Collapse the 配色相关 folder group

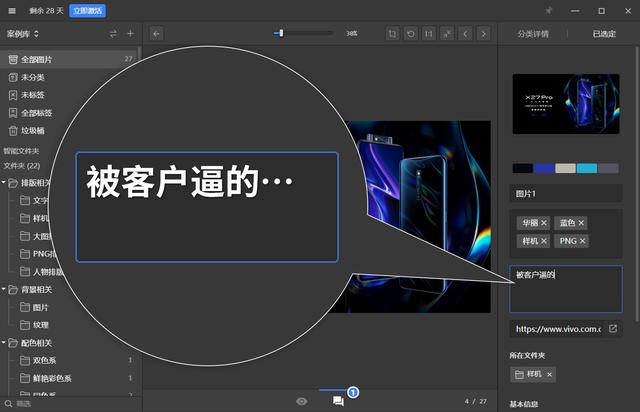tap(5, 343)
